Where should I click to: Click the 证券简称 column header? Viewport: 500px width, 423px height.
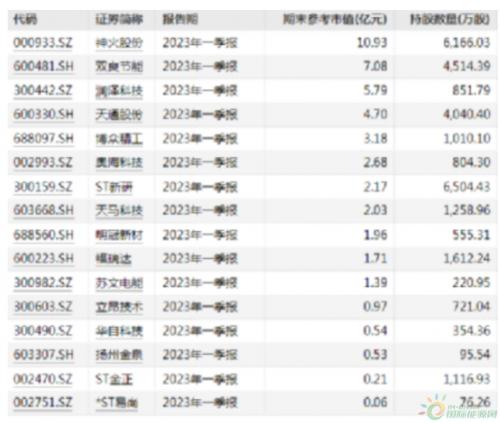click(119, 19)
